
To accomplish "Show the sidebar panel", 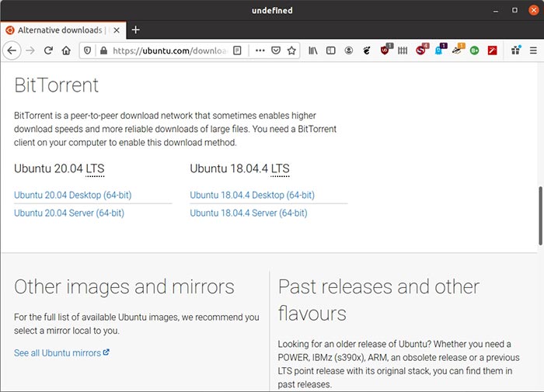I will click(331, 50).
